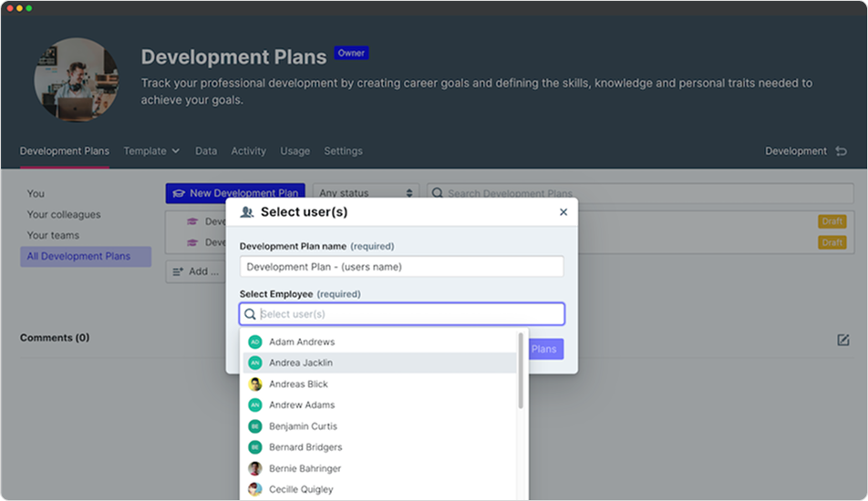Open the Any status filter dropdown
Viewport: 868px width, 501px height.
tap(367, 193)
